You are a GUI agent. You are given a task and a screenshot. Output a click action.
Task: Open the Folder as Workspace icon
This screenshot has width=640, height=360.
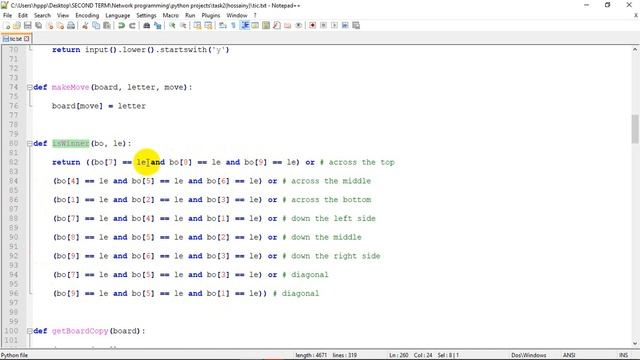coord(287,25)
